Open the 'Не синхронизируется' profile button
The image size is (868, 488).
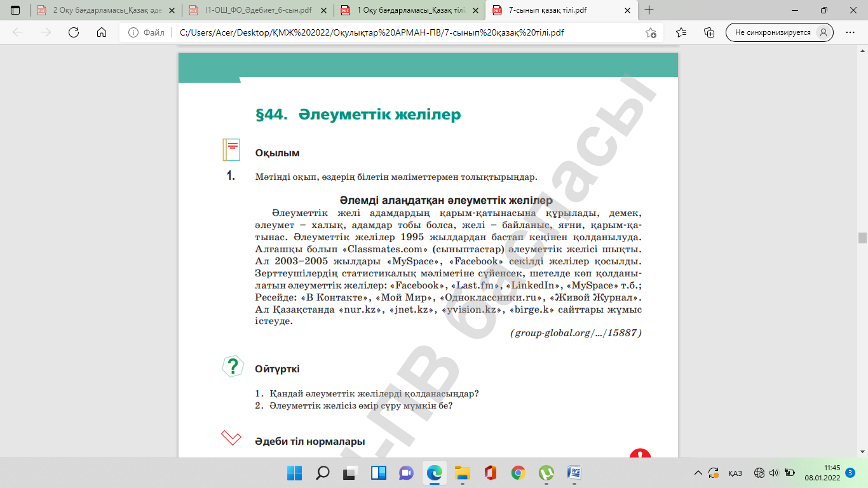click(x=780, y=32)
